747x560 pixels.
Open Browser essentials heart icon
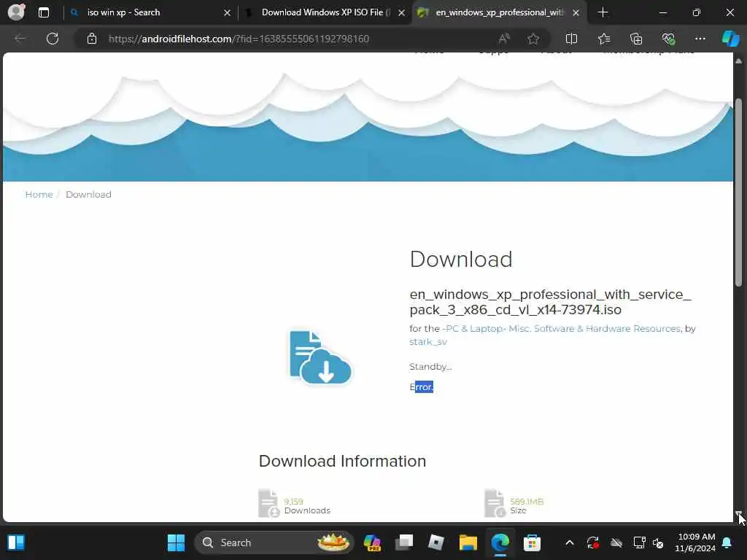click(668, 39)
